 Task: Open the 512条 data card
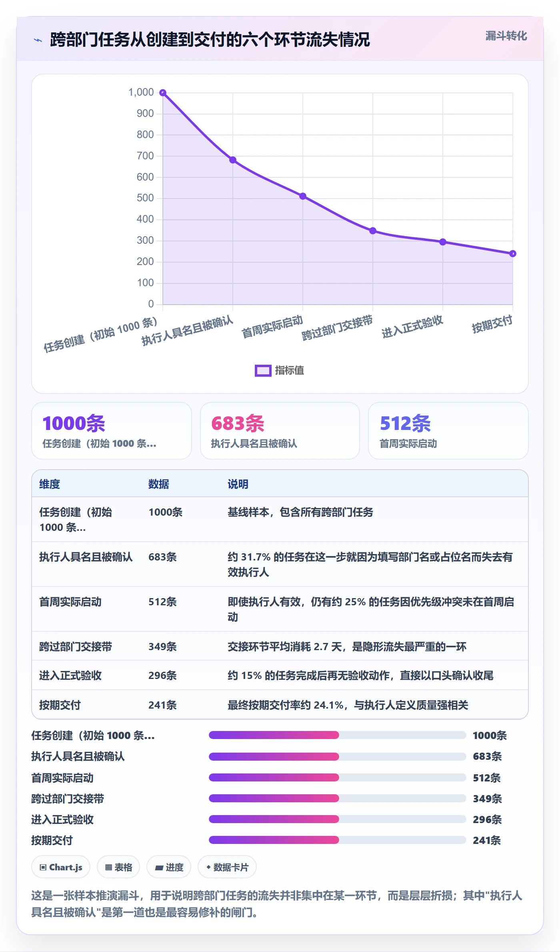pos(448,431)
